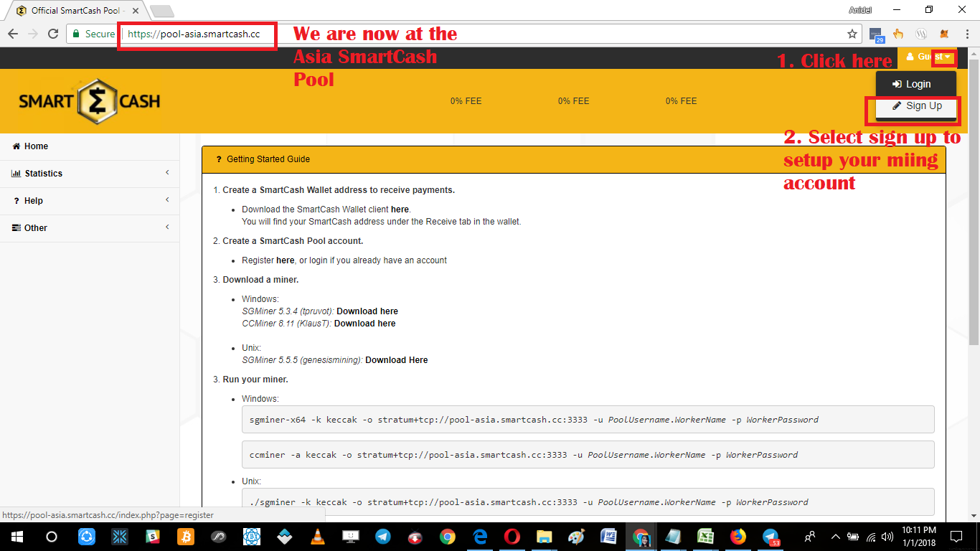Expand the Other sidebar menu
This screenshot has height=551, width=980.
tap(90, 228)
